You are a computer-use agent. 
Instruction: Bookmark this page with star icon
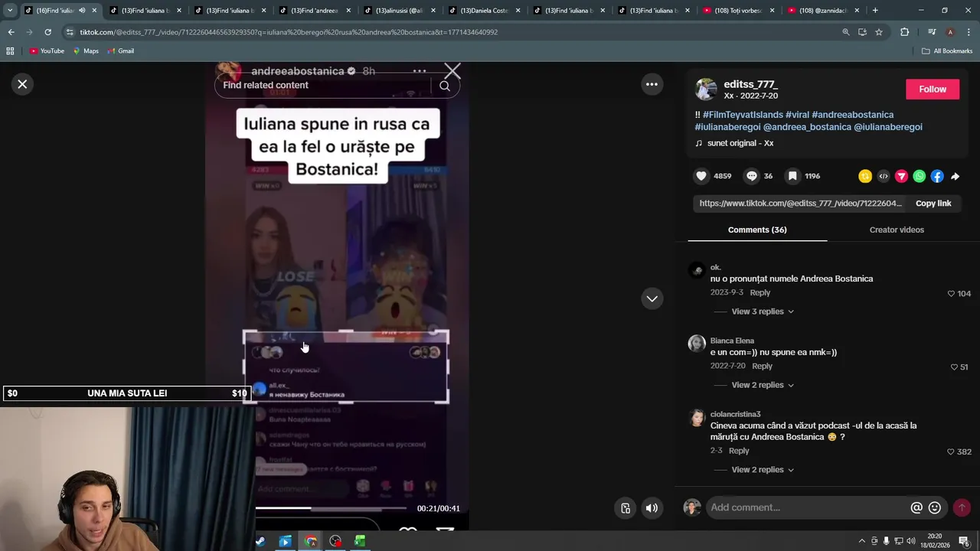click(x=879, y=32)
